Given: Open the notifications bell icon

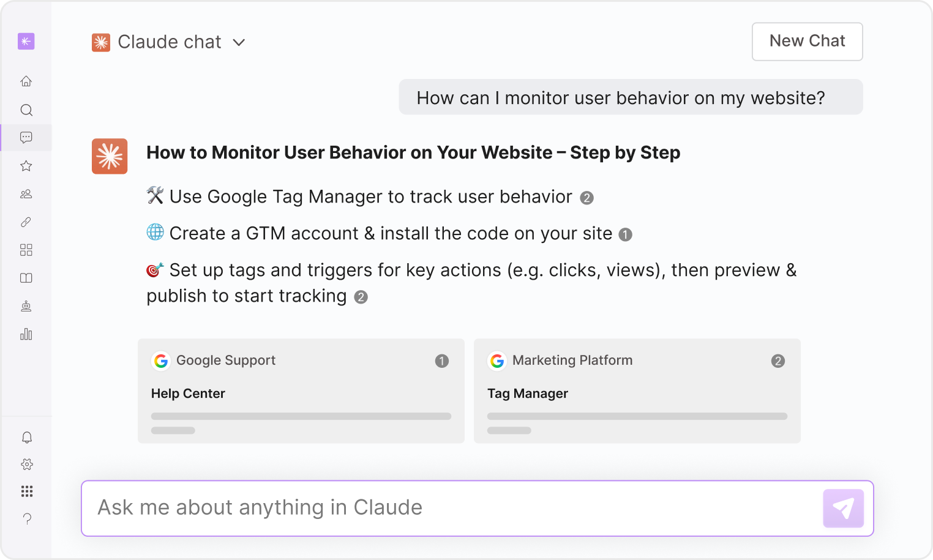Looking at the screenshot, I should [x=27, y=437].
